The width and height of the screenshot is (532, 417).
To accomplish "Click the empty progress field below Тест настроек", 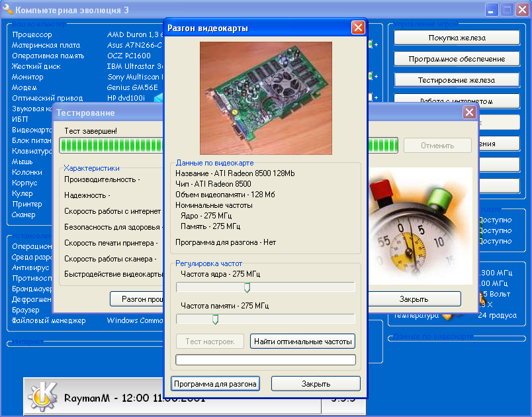I will coord(265,359).
